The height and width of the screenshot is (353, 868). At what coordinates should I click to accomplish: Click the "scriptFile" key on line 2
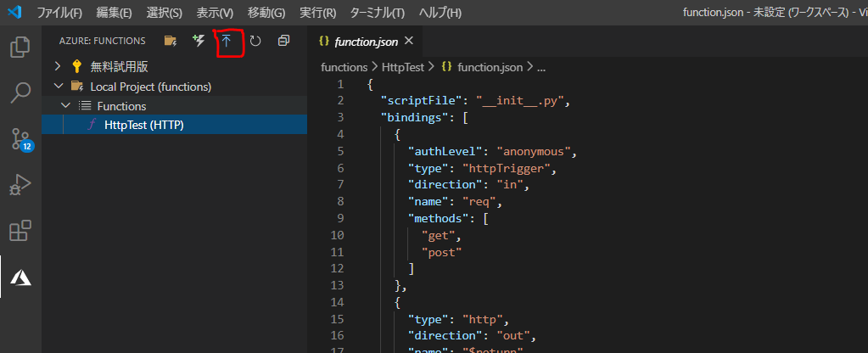click(x=421, y=101)
